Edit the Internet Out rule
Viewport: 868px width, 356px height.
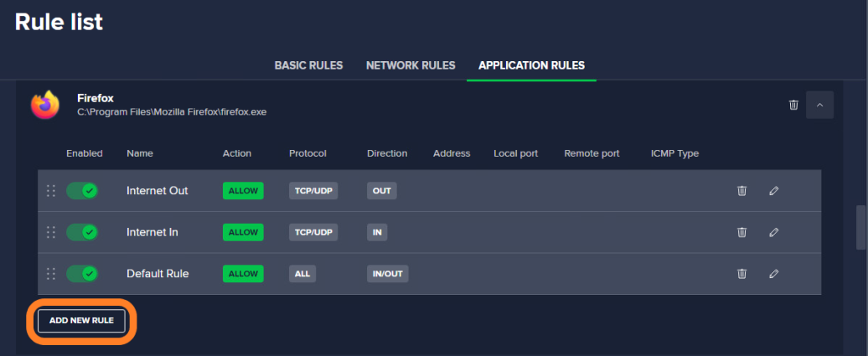pos(774,190)
